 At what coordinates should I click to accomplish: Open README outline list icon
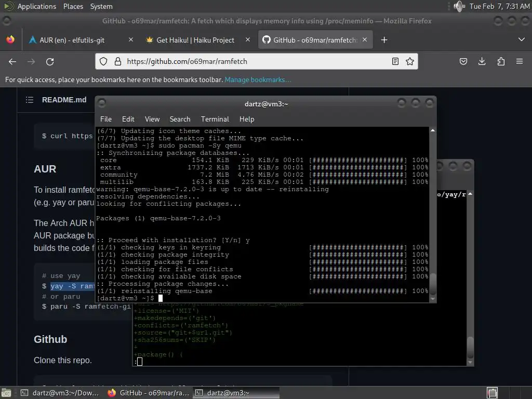point(30,100)
